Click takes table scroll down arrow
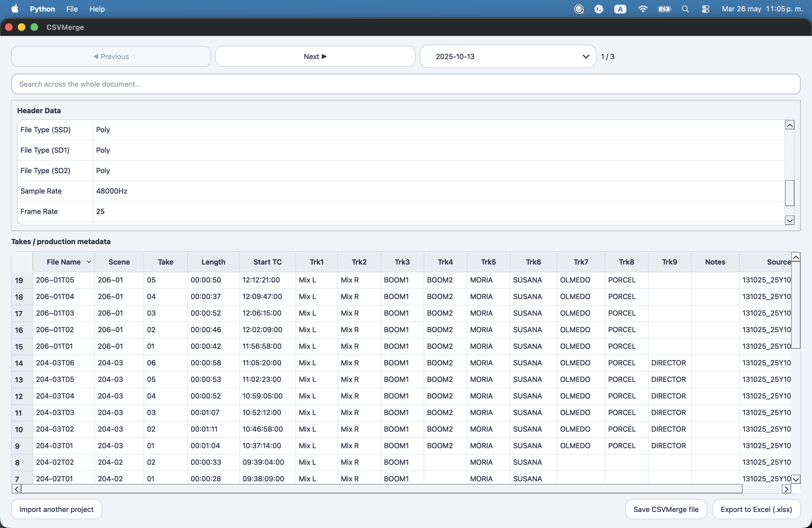The height and width of the screenshot is (528, 812). click(x=796, y=479)
